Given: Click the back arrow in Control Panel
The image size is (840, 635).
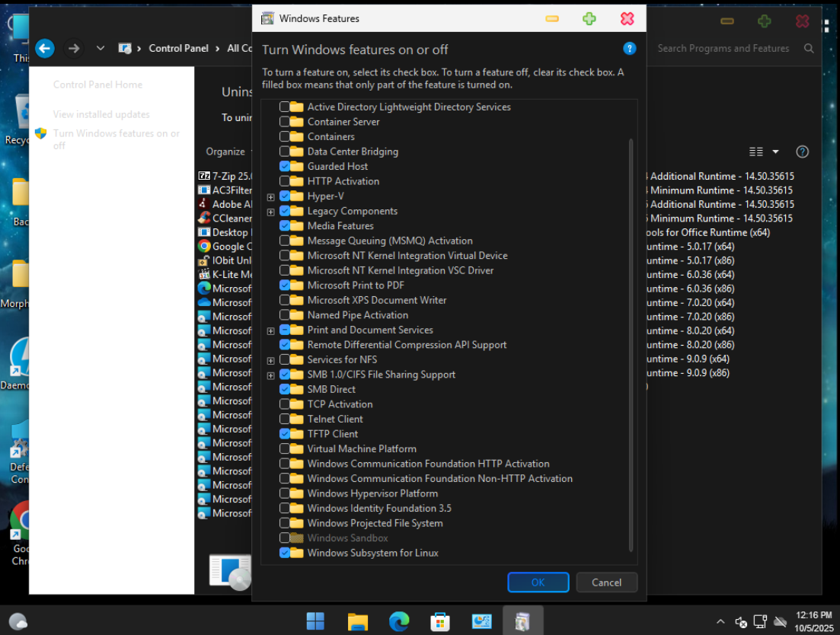Looking at the screenshot, I should 45,49.
